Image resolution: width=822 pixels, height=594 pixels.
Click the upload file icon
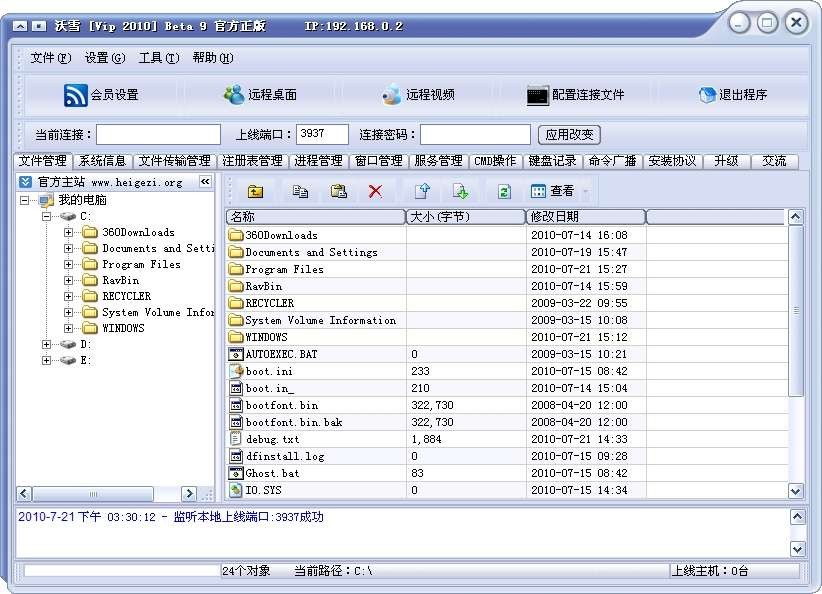coord(420,190)
